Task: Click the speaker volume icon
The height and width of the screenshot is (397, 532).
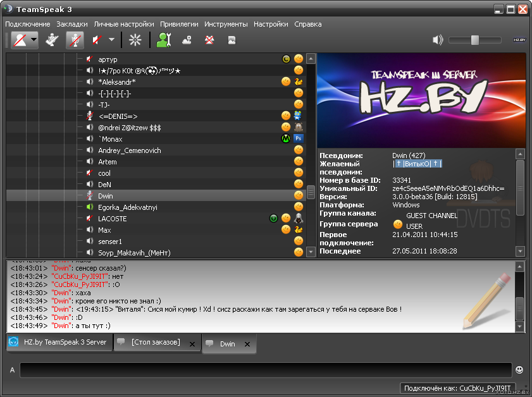Action: (x=438, y=40)
